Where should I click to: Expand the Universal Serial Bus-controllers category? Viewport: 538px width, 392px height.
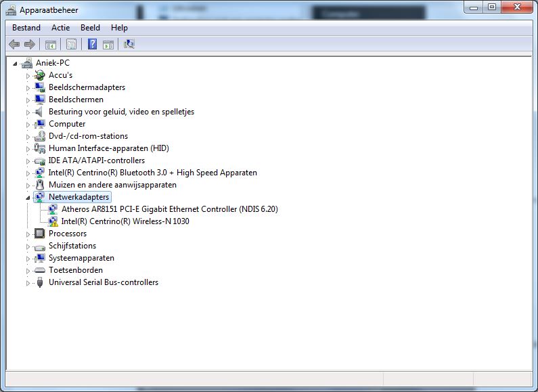click(x=28, y=283)
